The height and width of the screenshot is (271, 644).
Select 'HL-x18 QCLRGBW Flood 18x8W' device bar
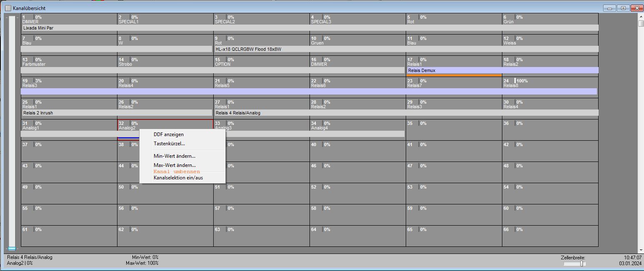(x=406, y=49)
